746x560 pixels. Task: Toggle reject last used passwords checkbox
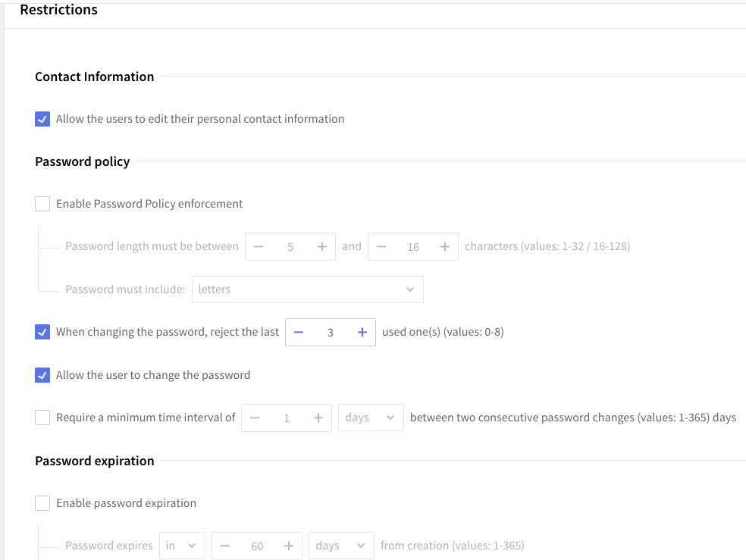[x=42, y=332]
